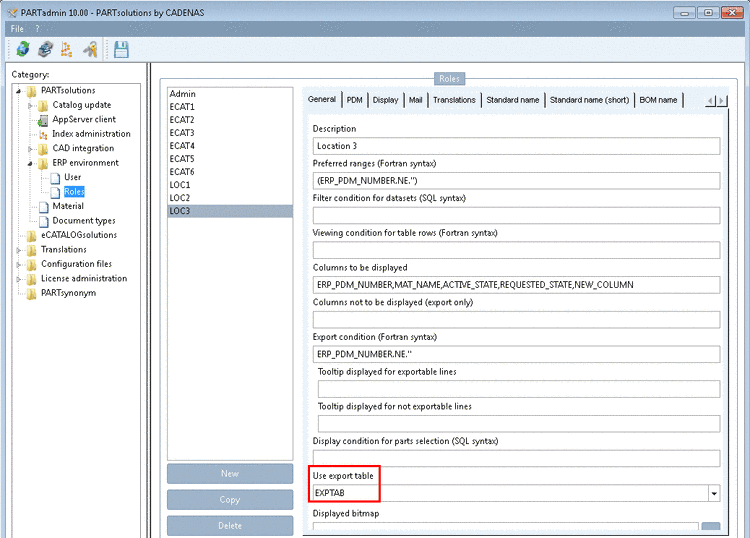Select Translations in category tree
This screenshot has height=538, width=750.
click(x=64, y=250)
